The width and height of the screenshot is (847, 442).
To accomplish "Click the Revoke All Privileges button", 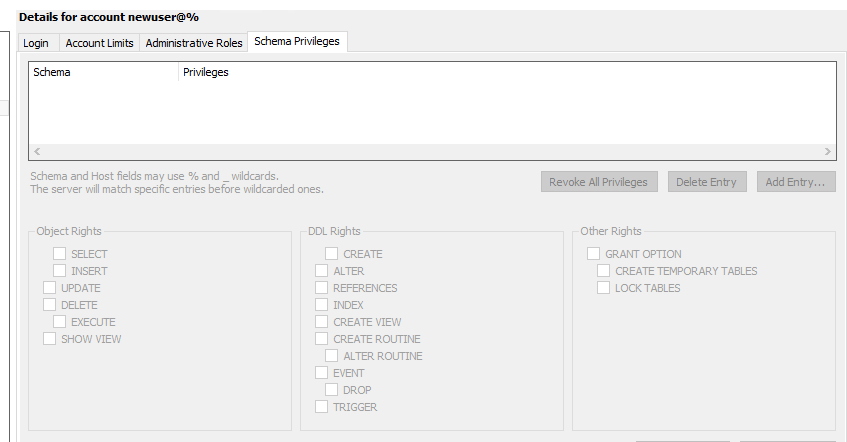I will (599, 182).
